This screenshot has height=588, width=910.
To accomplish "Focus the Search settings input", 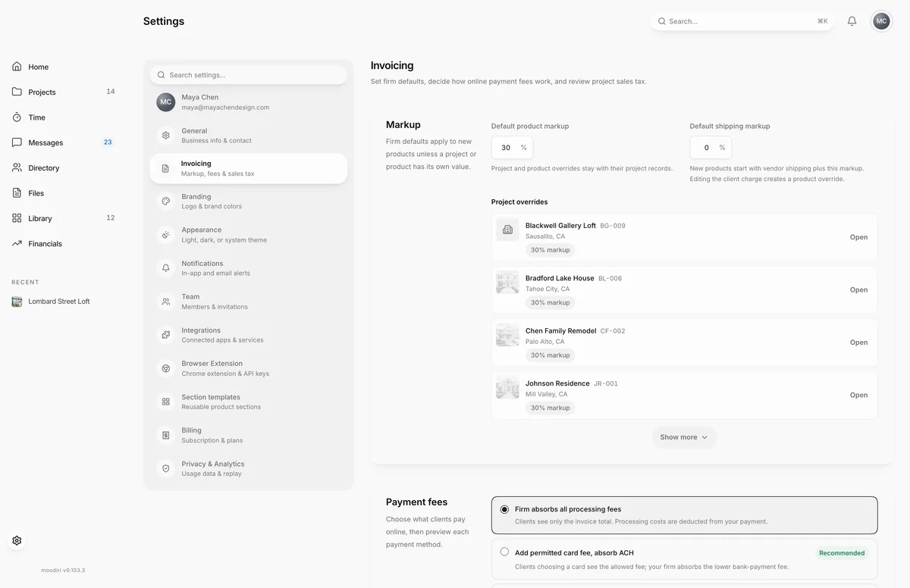I will pyautogui.click(x=249, y=75).
